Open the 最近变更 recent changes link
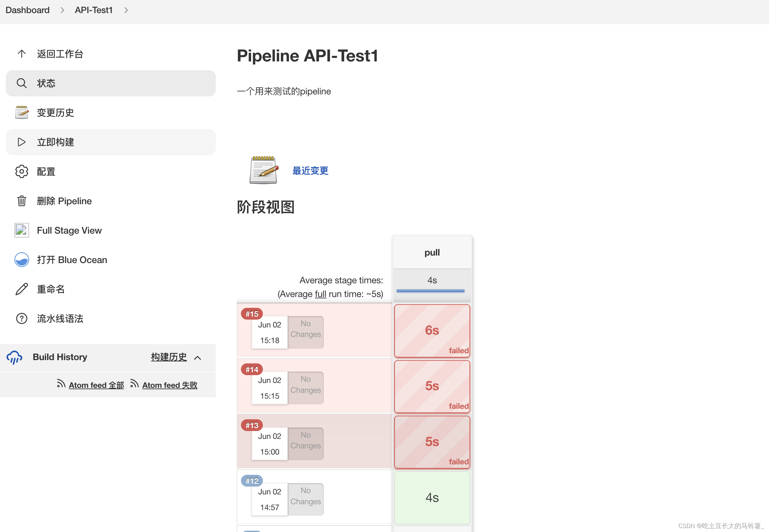The image size is (769, 532). (310, 171)
